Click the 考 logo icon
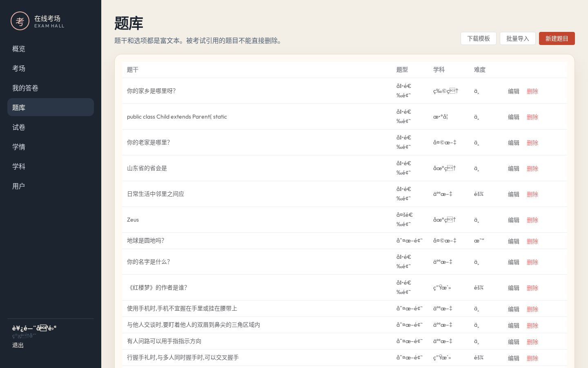 [20, 21]
